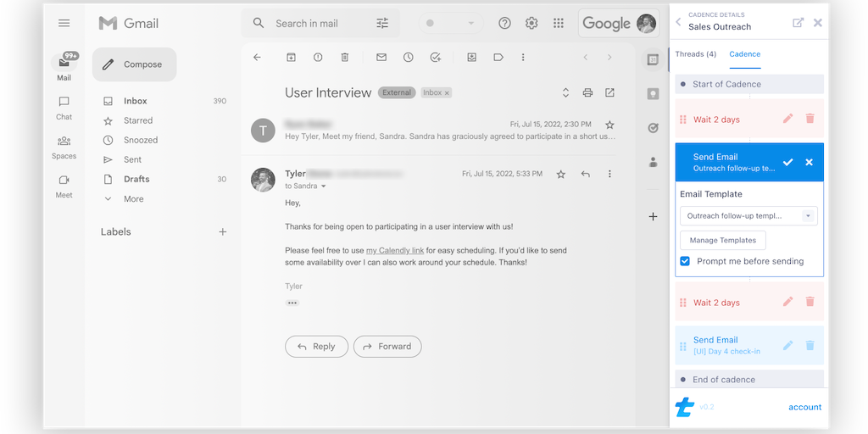868x434 pixels.
Task: Cancel editing Send Email step
Action: tap(809, 162)
